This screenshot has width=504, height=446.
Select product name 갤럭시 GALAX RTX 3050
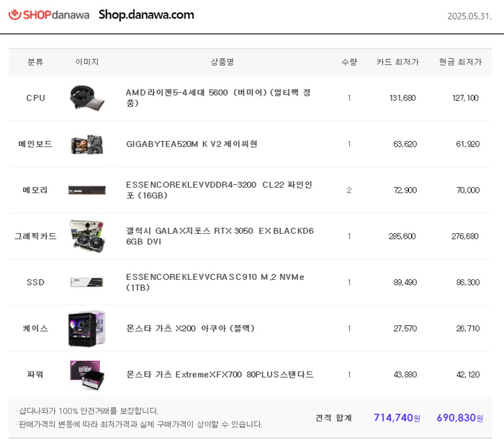point(220,236)
